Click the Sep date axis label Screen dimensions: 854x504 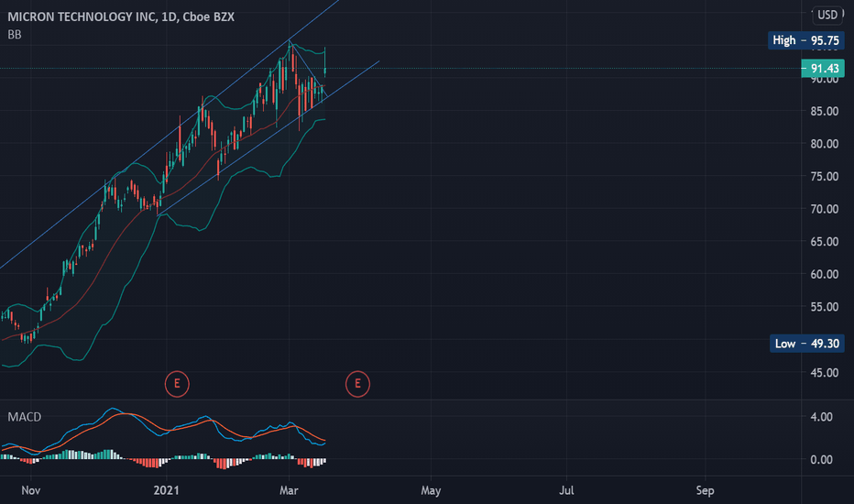[x=705, y=491]
